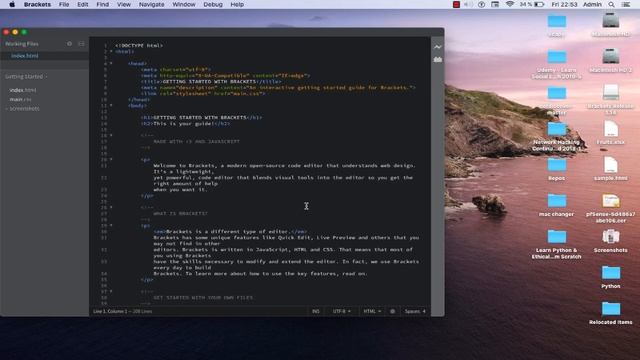640x360 pixels.
Task: Click the red recording icon in menu bar
Action: pyautogui.click(x=456, y=4)
